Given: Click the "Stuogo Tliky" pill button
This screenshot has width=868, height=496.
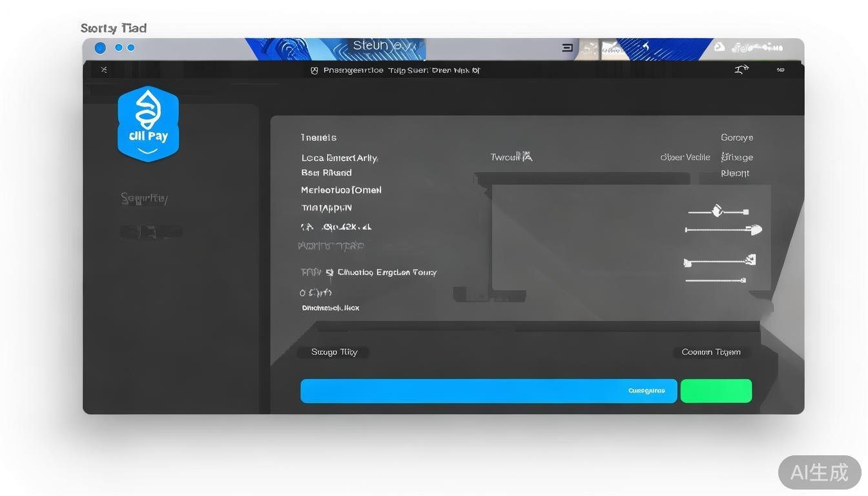Looking at the screenshot, I should tap(334, 352).
